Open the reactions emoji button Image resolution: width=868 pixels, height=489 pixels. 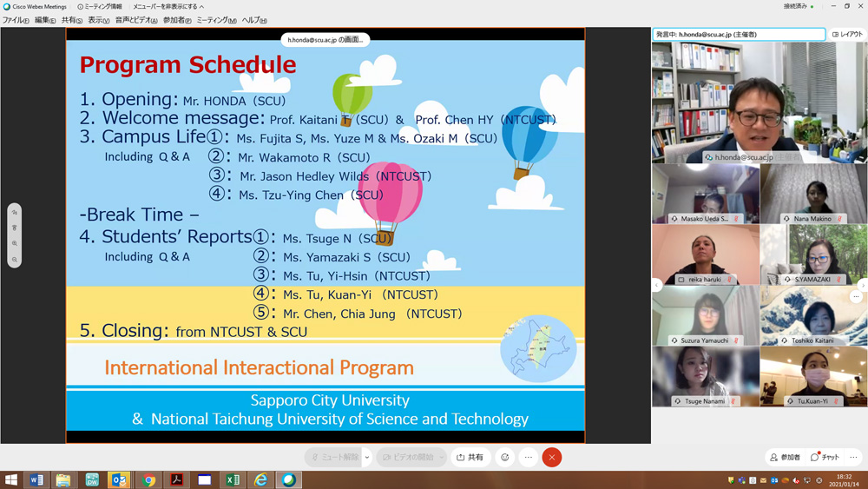point(505,458)
